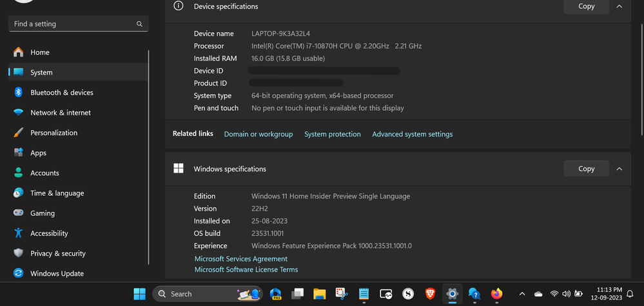Open Task View on taskbar
Viewport: 644px width, 306px height.
297,294
